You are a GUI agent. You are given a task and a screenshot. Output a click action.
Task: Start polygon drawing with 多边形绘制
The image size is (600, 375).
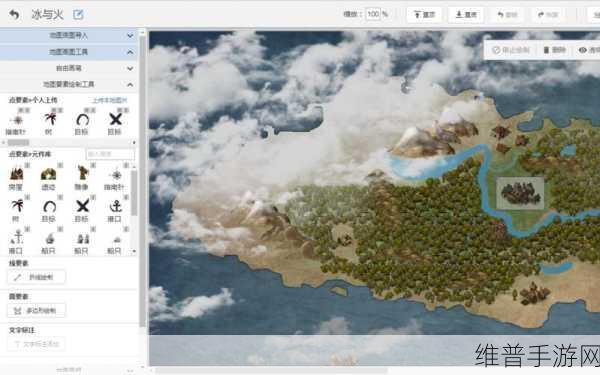pyautogui.click(x=36, y=310)
